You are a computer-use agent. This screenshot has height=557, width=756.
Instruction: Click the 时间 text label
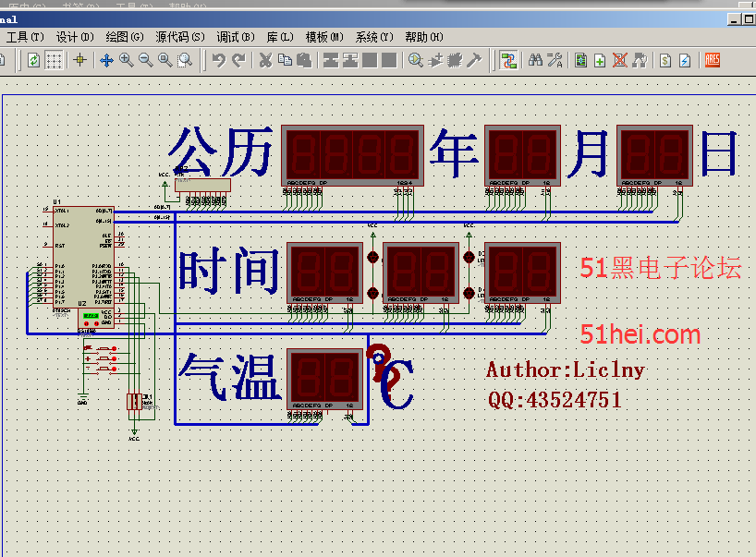229,271
